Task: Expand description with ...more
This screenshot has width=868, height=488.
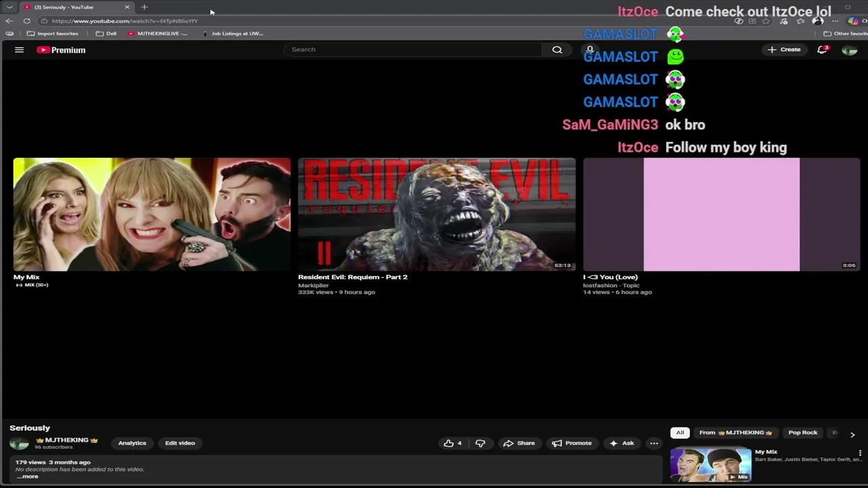Action: tap(27, 476)
